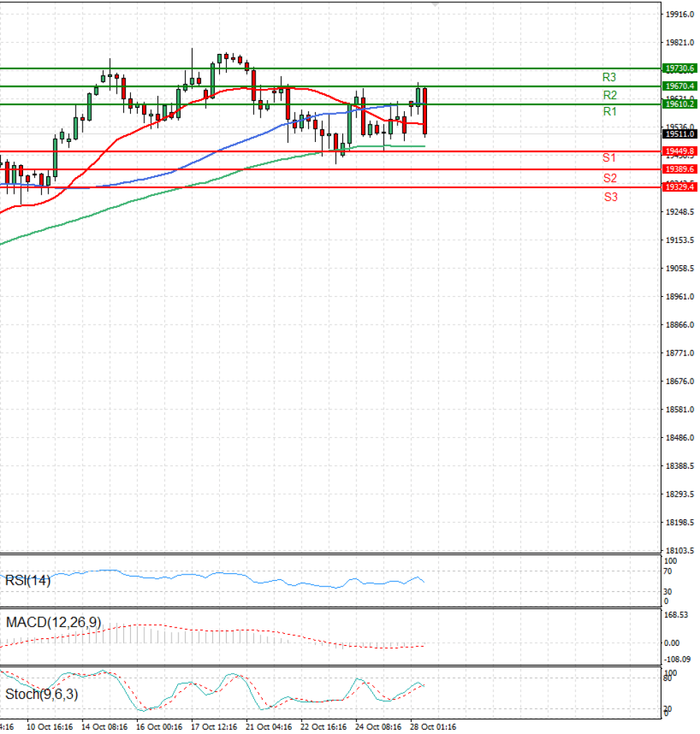Click the R1 resistance level label
700x734 pixels.
610,111
